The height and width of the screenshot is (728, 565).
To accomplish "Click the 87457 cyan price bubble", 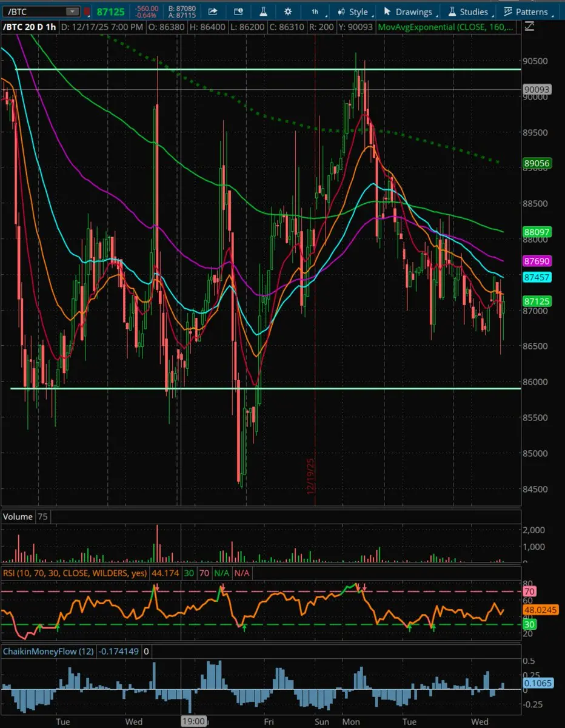I will pos(536,276).
